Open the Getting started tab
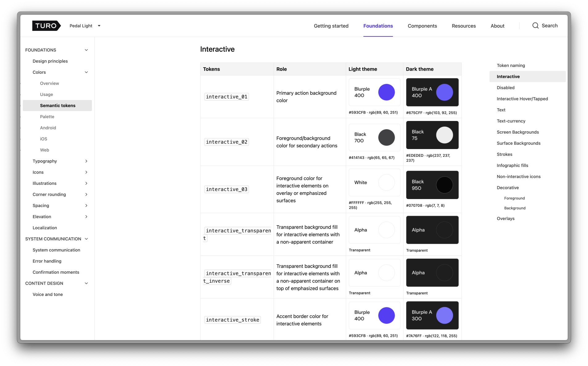 tap(331, 26)
